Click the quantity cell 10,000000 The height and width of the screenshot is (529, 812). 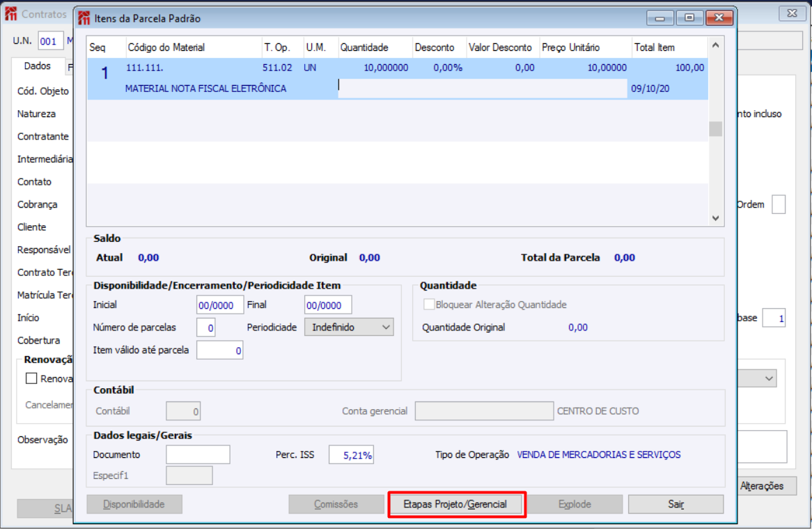coord(386,68)
